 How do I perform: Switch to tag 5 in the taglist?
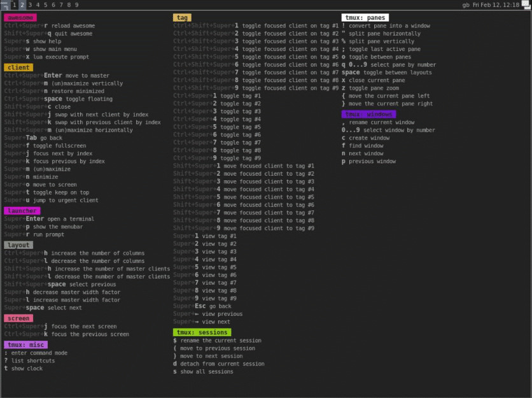tap(45, 4)
